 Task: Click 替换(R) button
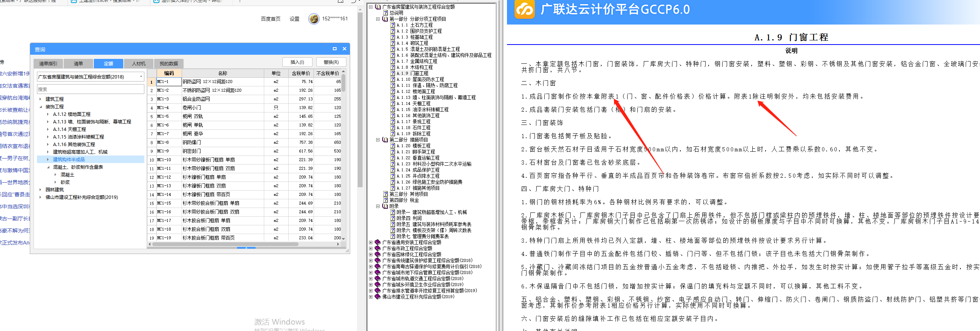331,62
